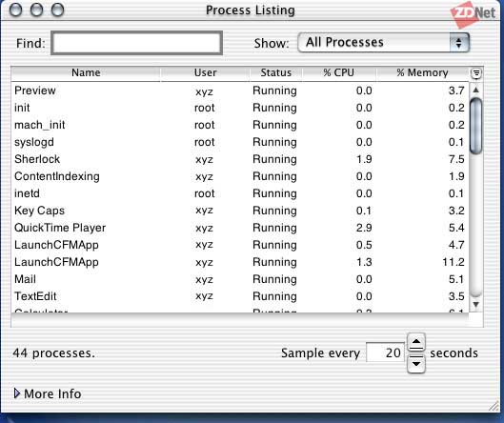This screenshot has width=504, height=423.
Task: Toggle sort order icon above scrollbar
Action: [x=476, y=73]
